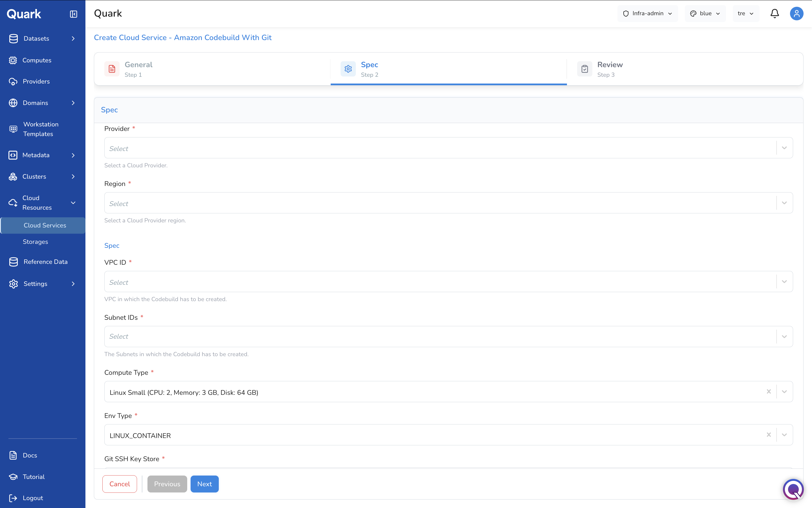Expand the Settings menu chevron
Image resolution: width=812 pixels, height=508 pixels.
73,284
